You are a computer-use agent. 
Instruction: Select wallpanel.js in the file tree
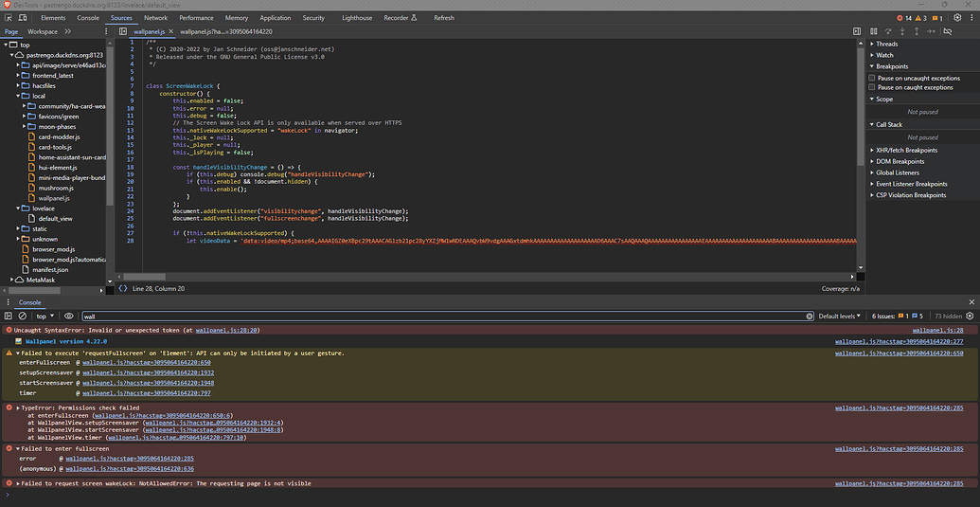point(54,198)
